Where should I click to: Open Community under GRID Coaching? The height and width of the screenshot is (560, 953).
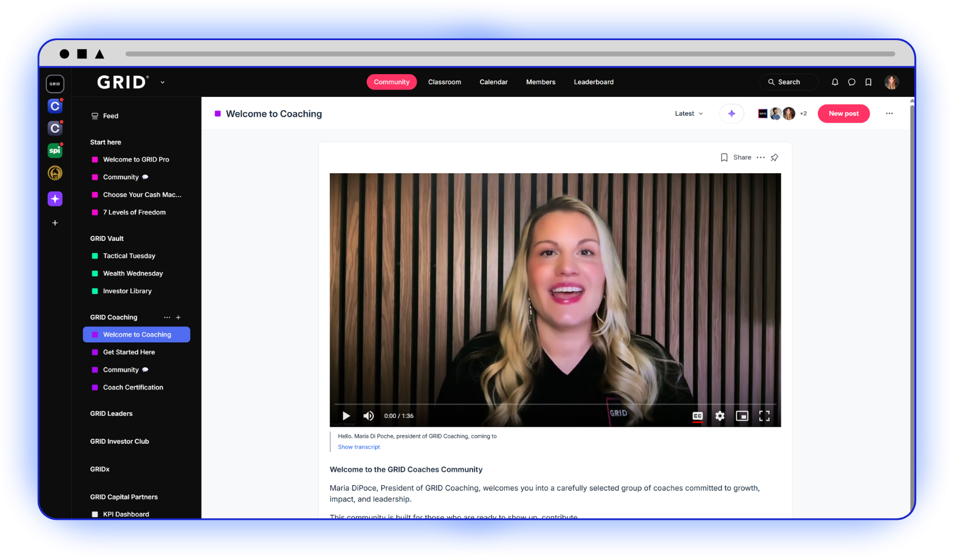(x=137, y=370)
